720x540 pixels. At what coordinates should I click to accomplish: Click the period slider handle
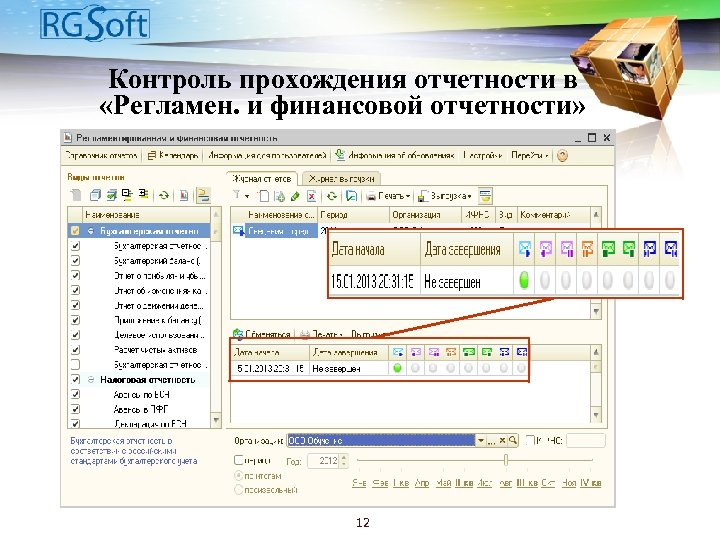tap(506, 460)
